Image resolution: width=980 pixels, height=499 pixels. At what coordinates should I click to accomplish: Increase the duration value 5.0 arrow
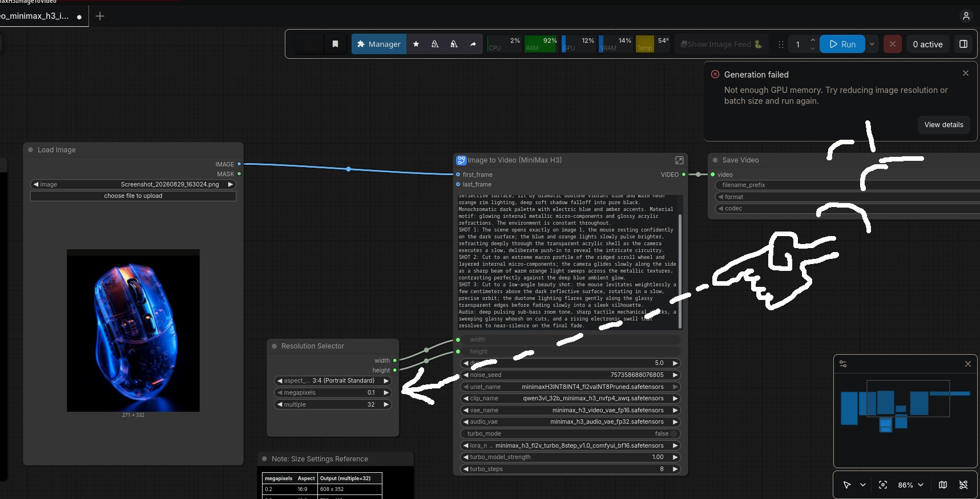pos(675,363)
